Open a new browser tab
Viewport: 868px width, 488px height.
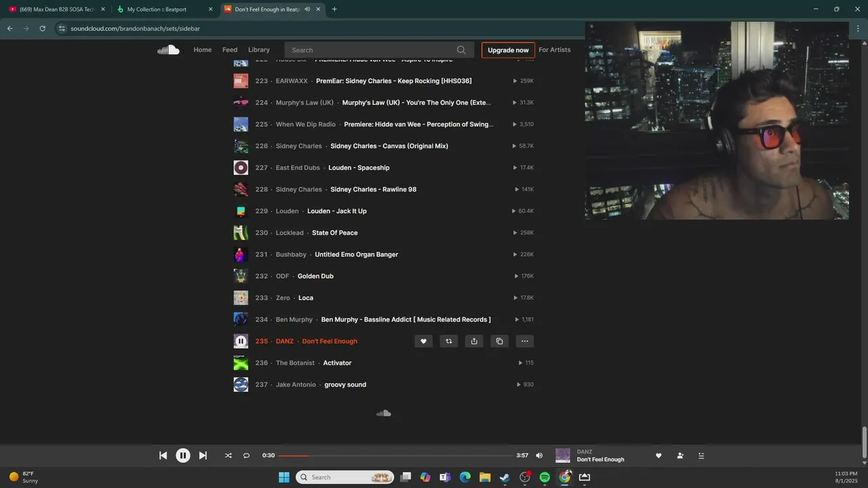(334, 9)
